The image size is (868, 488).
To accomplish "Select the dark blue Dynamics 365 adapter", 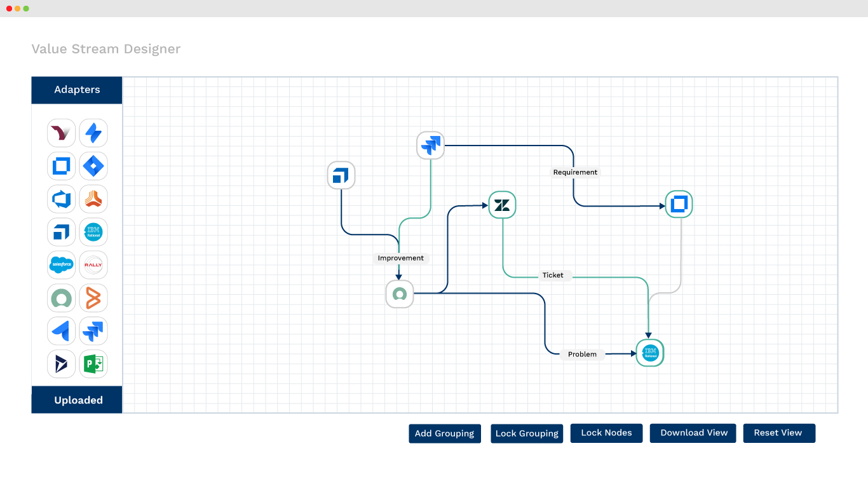I will [x=62, y=364].
